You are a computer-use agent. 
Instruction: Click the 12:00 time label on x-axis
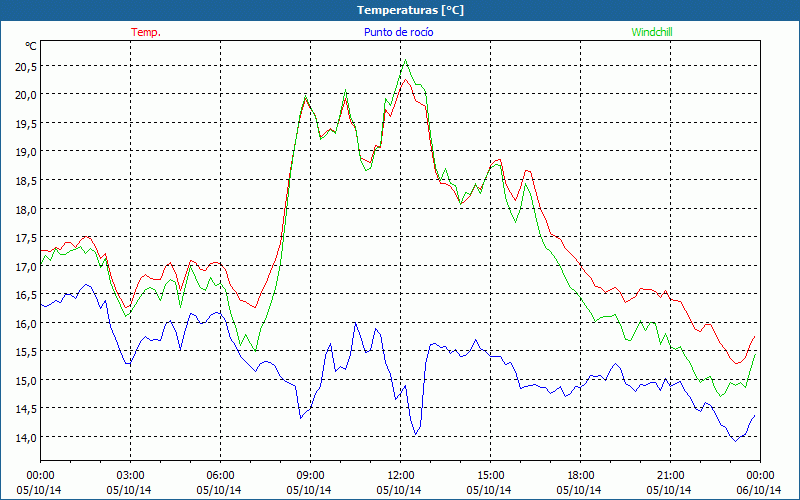(x=401, y=475)
